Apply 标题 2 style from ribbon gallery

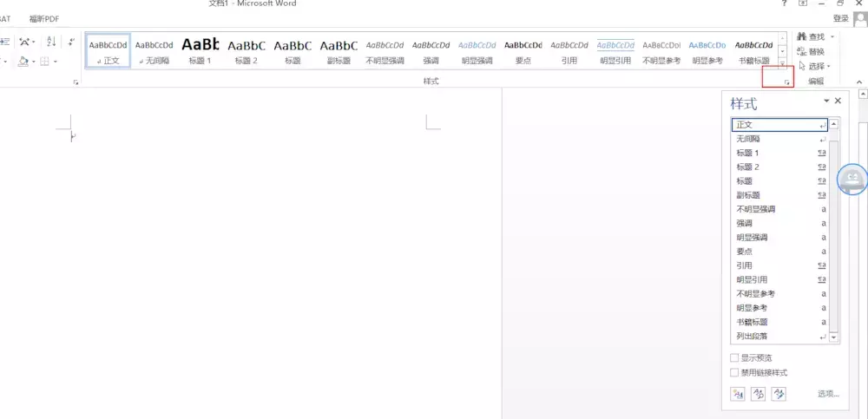(247, 50)
